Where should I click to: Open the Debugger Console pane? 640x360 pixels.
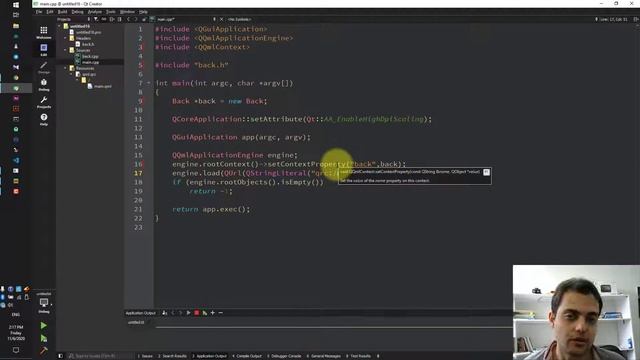click(x=284, y=356)
